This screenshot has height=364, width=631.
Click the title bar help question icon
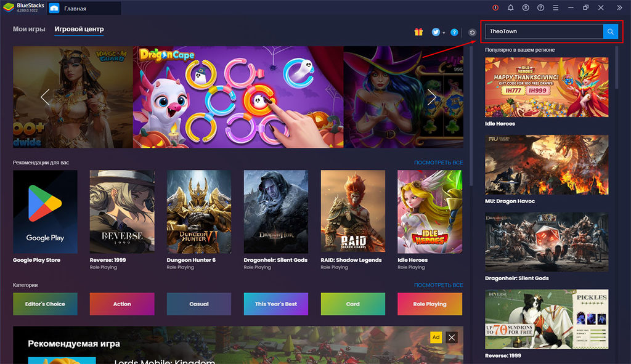tap(540, 7)
